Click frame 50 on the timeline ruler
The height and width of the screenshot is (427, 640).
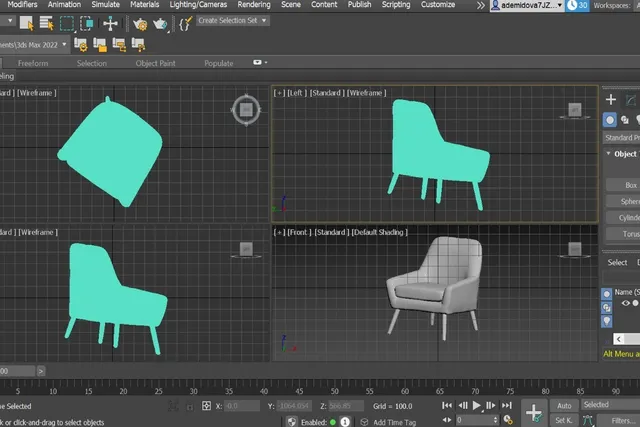[x=334, y=391]
